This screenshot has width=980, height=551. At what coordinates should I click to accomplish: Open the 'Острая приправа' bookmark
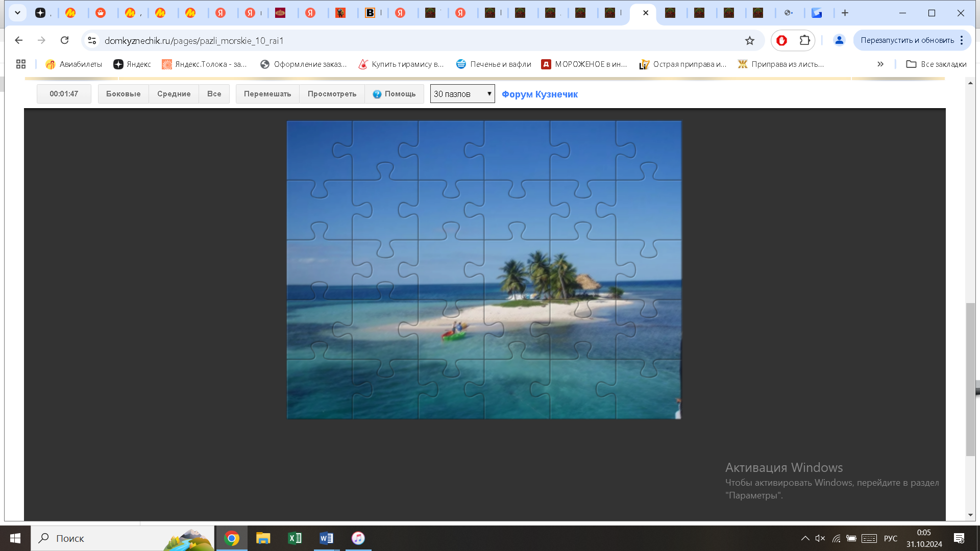click(683, 64)
